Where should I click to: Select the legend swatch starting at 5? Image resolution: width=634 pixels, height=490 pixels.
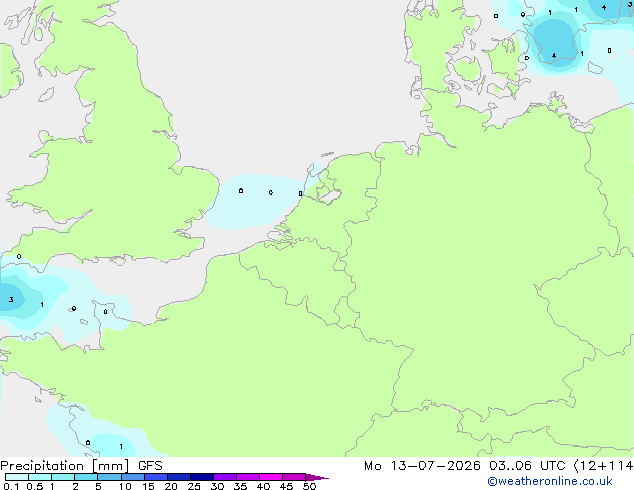click(109, 477)
